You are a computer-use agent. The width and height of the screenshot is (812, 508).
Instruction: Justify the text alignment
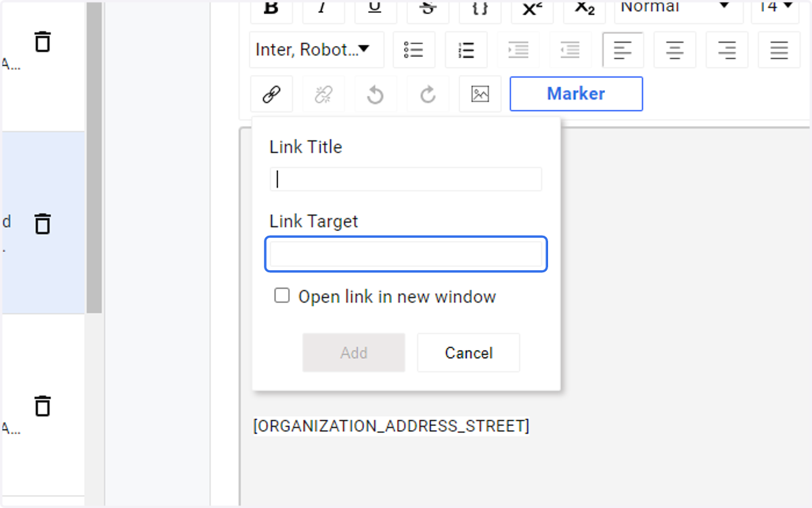(x=779, y=49)
